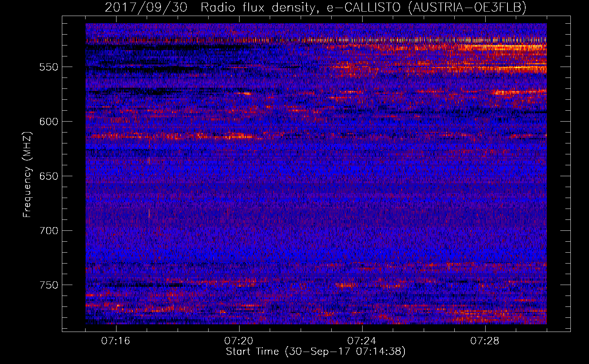Click the 'Start Time (30-Sep-17 07:14:38)' axis title
The image size is (589, 364).
[316, 352]
